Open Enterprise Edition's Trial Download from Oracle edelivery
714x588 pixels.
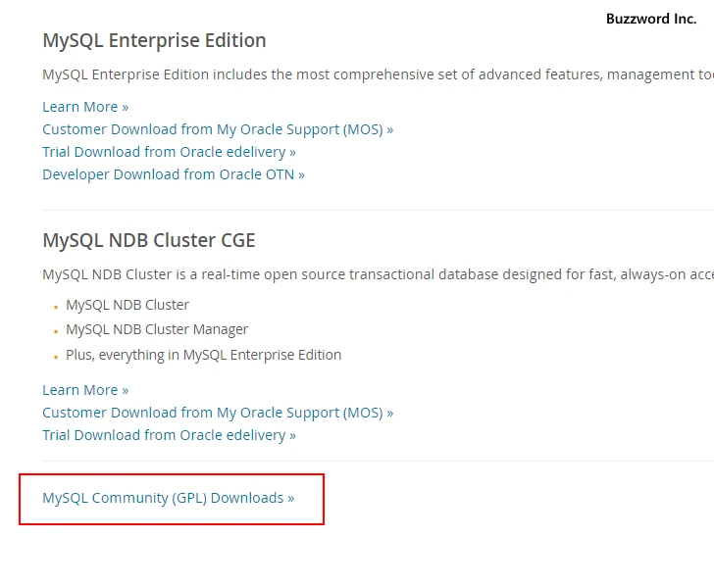click(169, 152)
